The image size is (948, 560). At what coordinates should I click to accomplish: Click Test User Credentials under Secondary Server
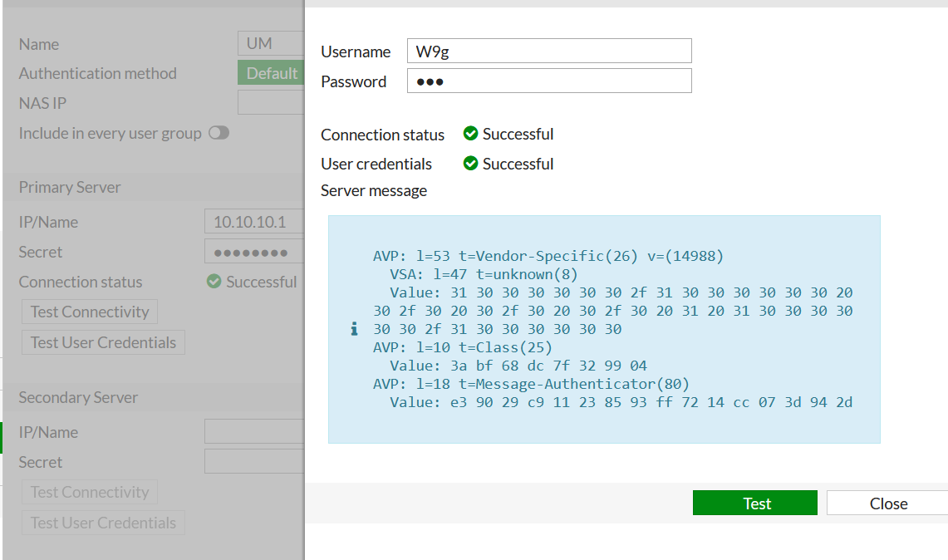pos(103,523)
